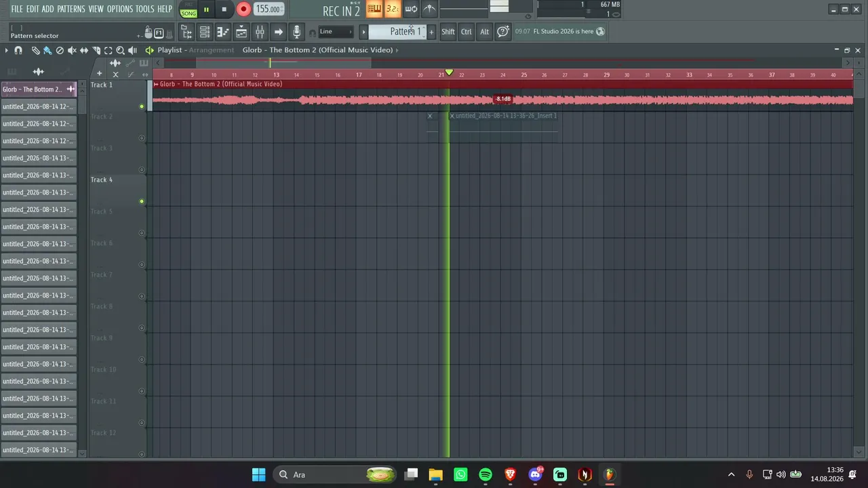
Task: Mute Track 4 with its green LED
Action: point(142,201)
